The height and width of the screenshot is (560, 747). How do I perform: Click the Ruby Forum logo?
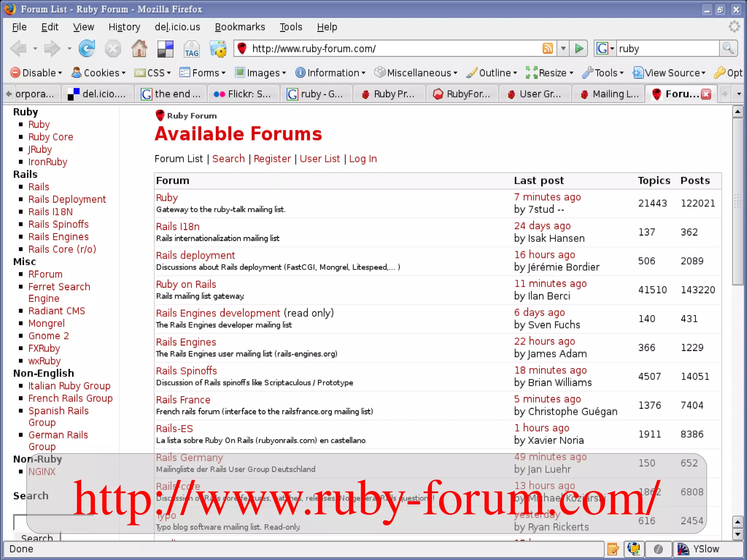coord(160,116)
